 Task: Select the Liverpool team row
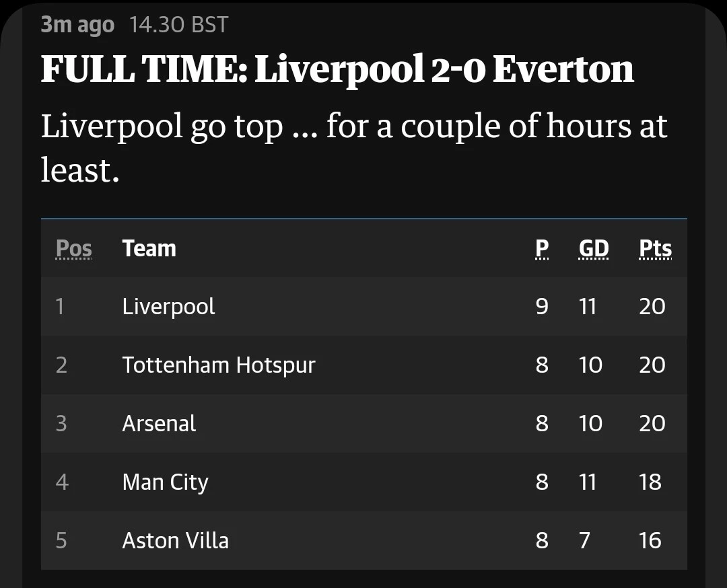click(x=364, y=306)
